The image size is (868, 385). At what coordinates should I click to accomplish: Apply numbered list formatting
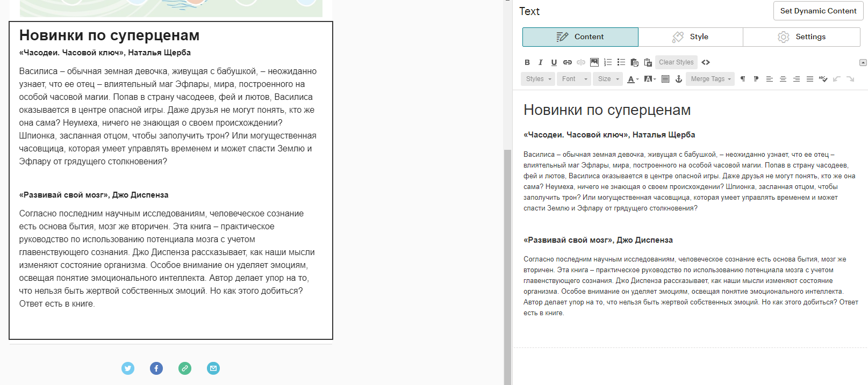tap(608, 62)
